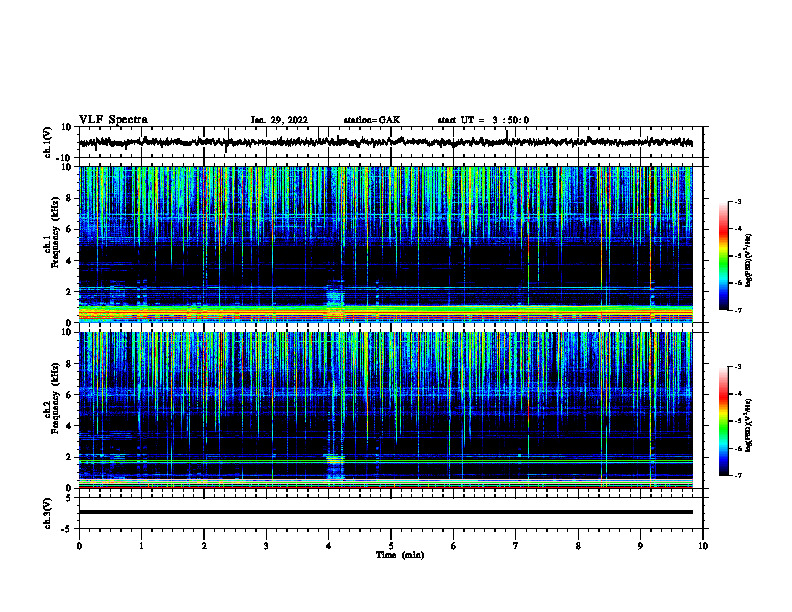Click the "ch.1(V)" waveform axis label
This screenshot has height=612, width=792.
(x=48, y=142)
